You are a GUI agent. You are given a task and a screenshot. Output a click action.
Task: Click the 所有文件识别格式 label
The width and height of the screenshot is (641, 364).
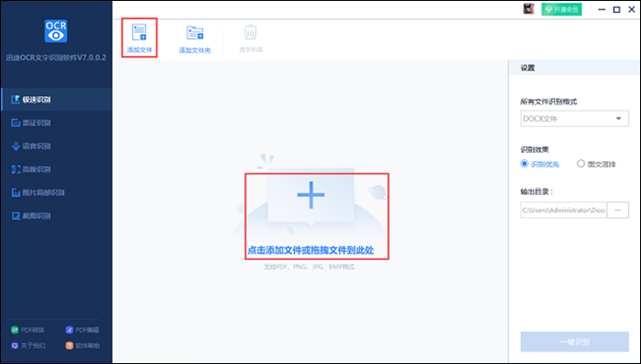[549, 102]
